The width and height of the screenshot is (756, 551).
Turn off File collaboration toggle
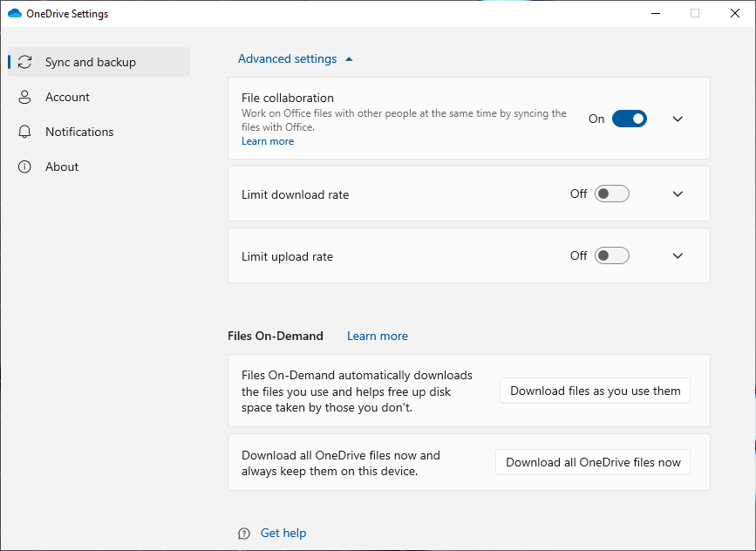[629, 119]
